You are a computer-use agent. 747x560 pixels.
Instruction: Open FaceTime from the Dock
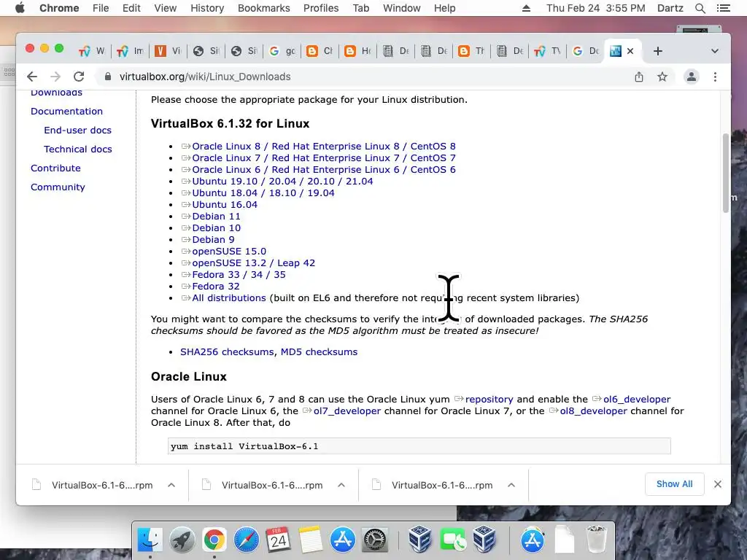[x=452, y=540]
